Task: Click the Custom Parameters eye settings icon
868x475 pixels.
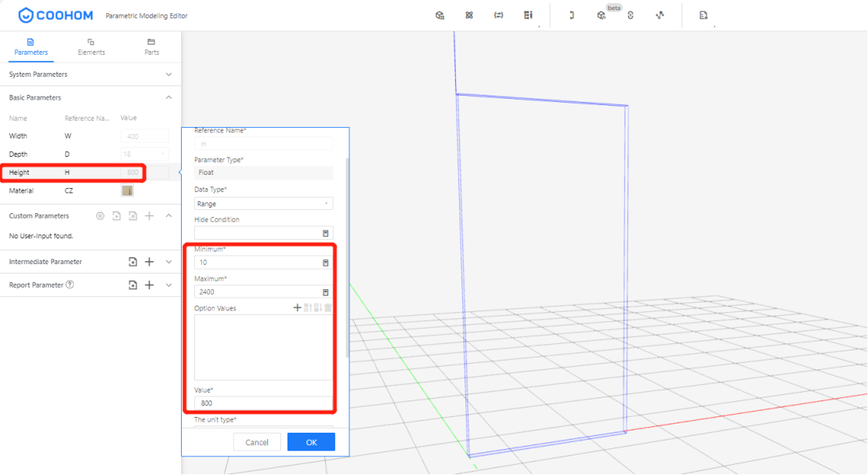Action: (x=99, y=216)
